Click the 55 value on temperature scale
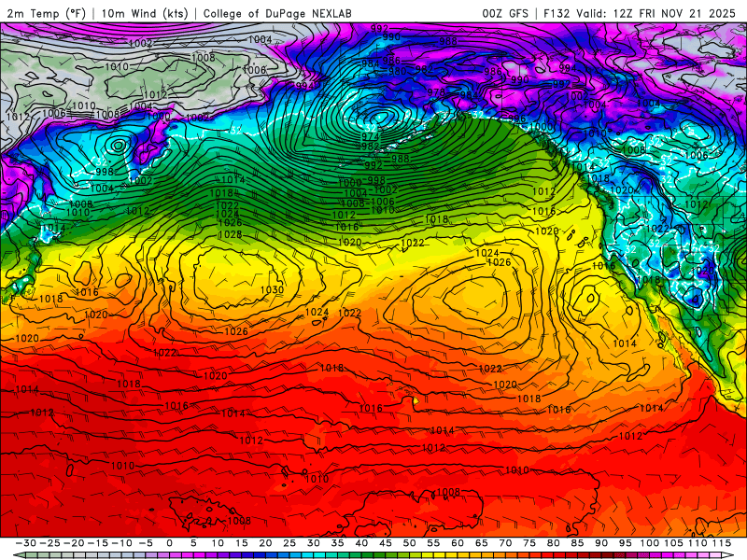Screen dimensions: 747x560 tap(433, 543)
